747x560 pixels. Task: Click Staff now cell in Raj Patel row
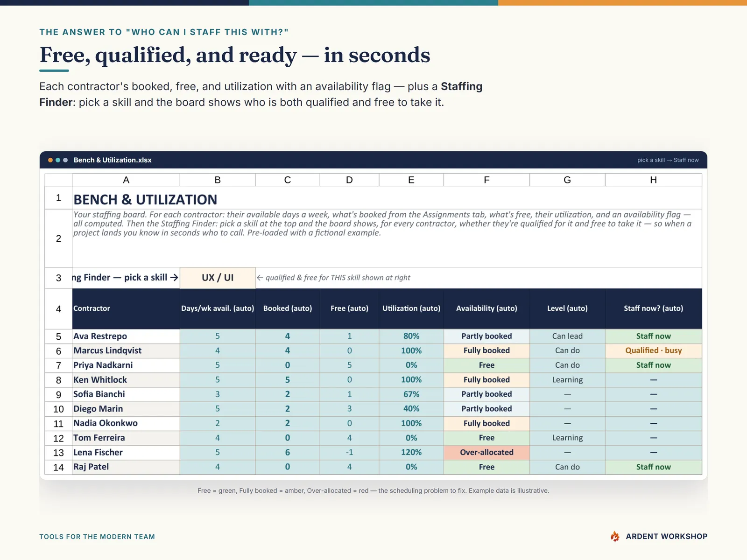point(654,467)
